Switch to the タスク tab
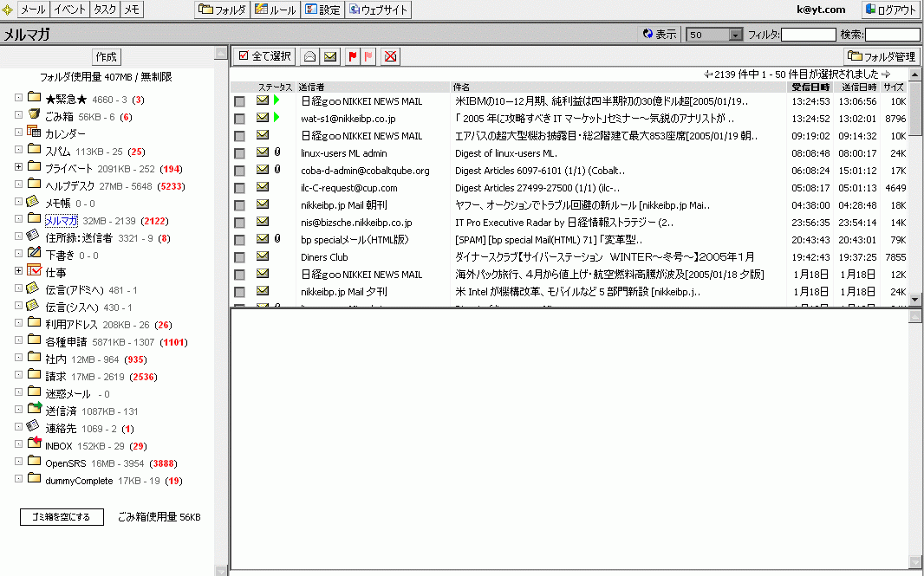 [x=105, y=10]
